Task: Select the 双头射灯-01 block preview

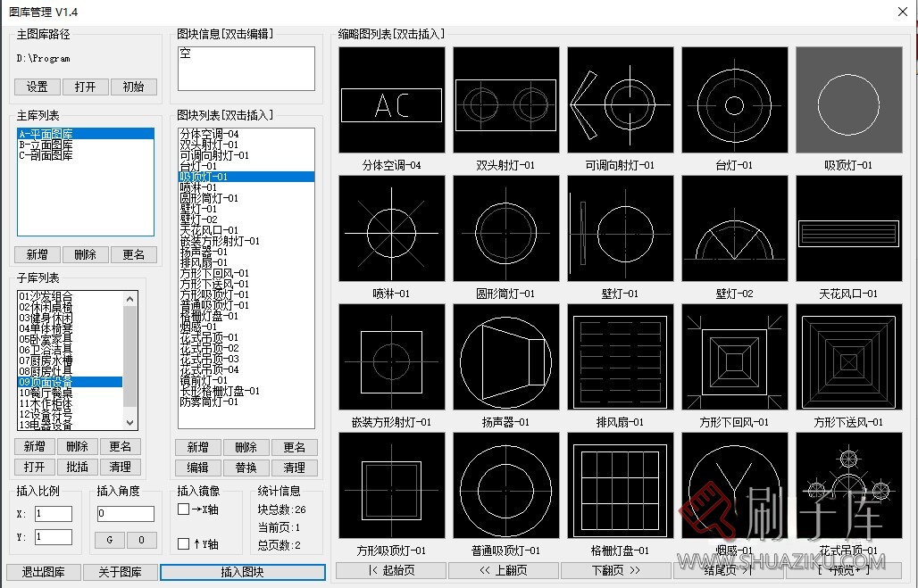Action: click(505, 99)
